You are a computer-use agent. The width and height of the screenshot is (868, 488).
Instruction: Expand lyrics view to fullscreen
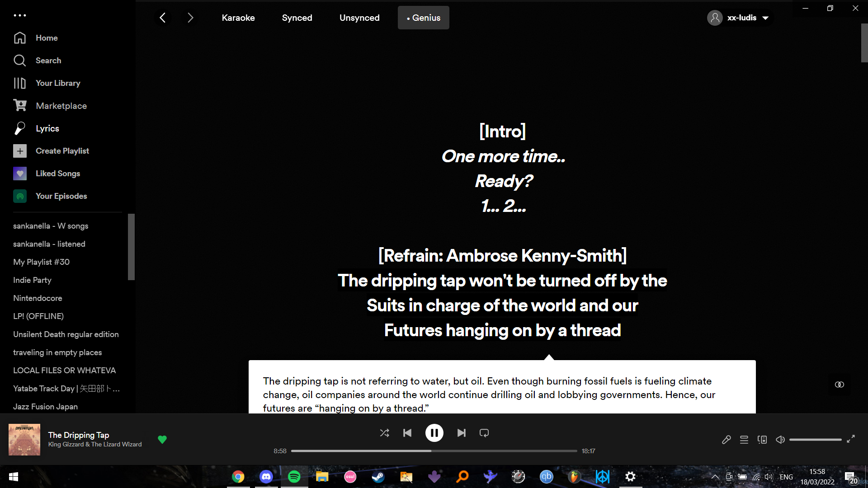851,439
